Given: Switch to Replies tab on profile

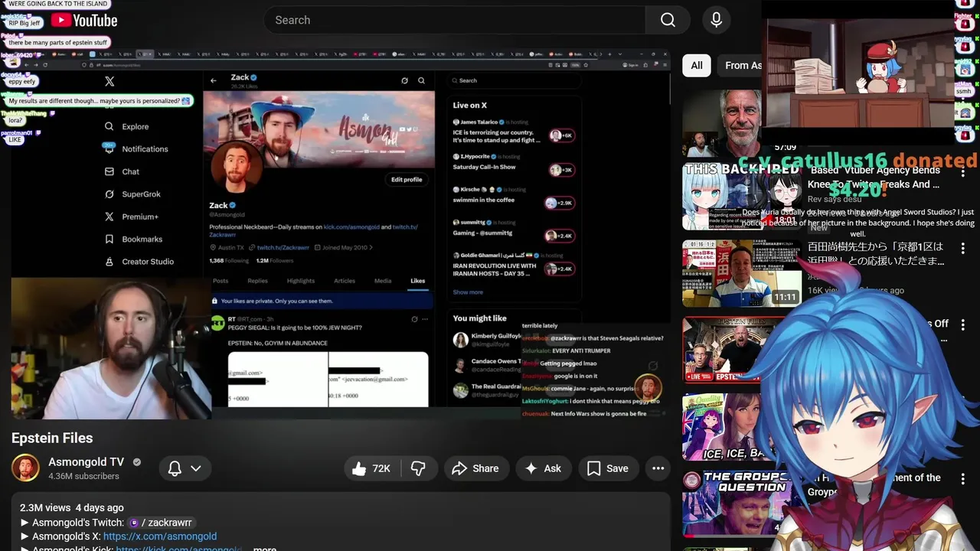Looking at the screenshot, I should point(257,281).
